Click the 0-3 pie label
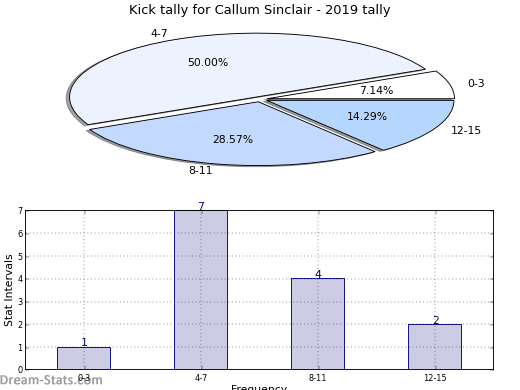Image resolution: width=520 pixels, height=390 pixels. 476,83
